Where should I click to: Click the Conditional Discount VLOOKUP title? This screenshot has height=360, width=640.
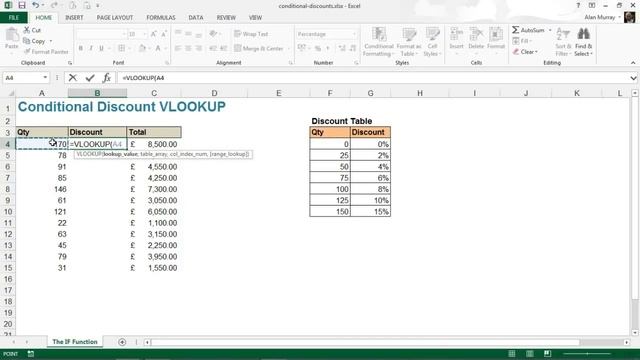122,107
